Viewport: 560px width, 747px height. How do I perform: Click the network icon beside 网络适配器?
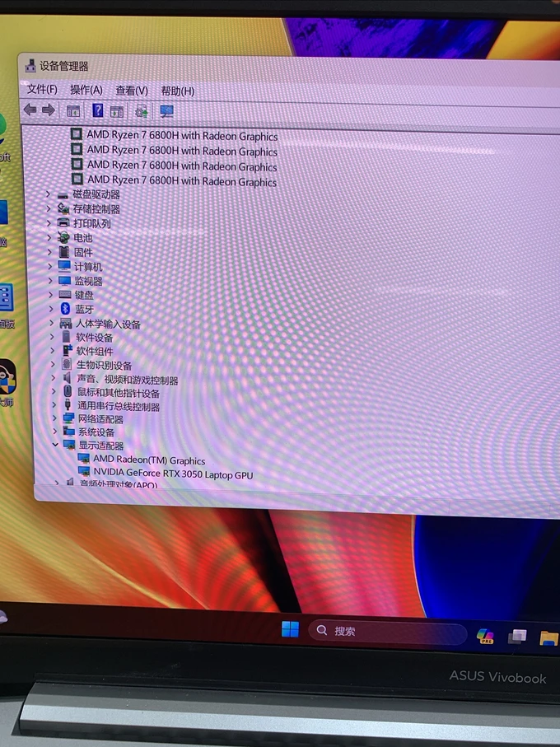(69, 418)
